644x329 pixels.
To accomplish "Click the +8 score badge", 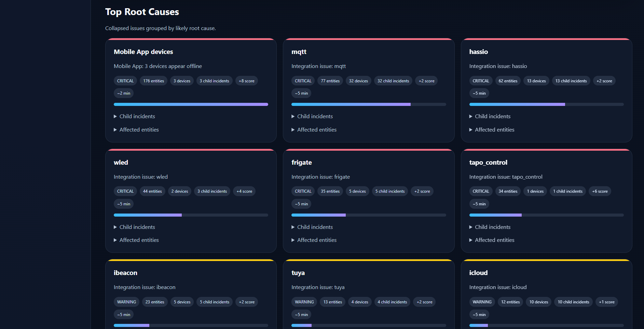I will 247,81.
